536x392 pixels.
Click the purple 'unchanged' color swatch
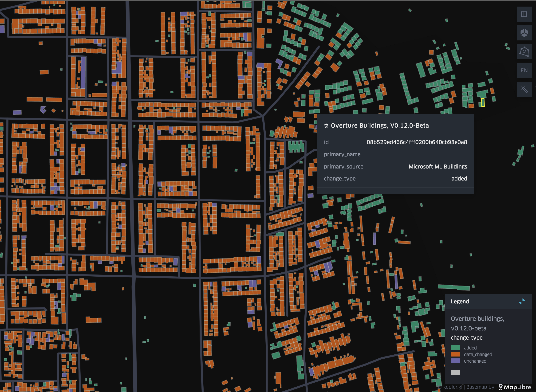click(x=455, y=361)
